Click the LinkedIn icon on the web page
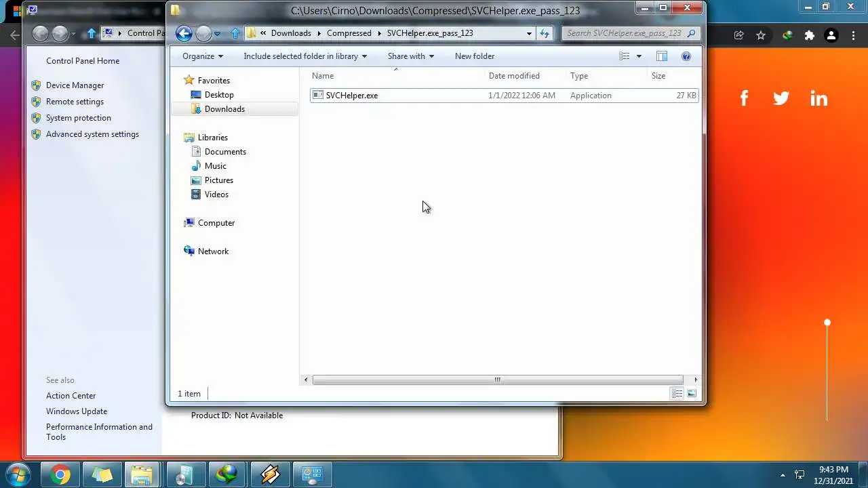The width and height of the screenshot is (868, 488). click(819, 99)
